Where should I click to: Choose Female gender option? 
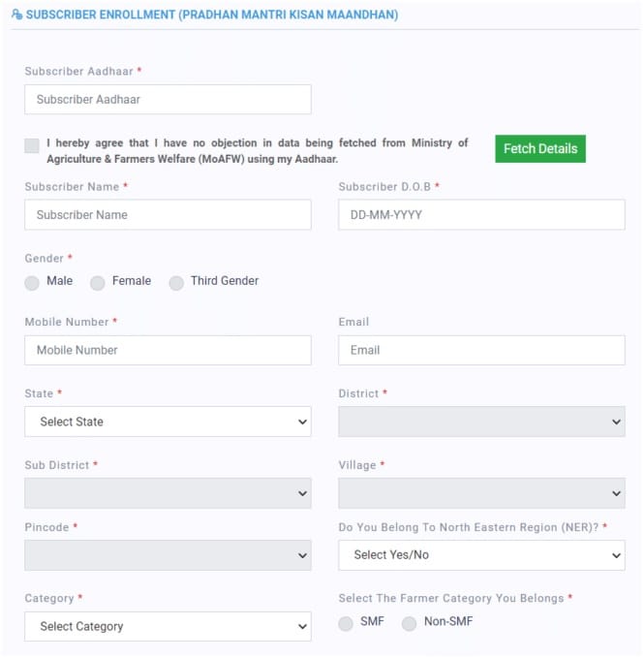[98, 282]
